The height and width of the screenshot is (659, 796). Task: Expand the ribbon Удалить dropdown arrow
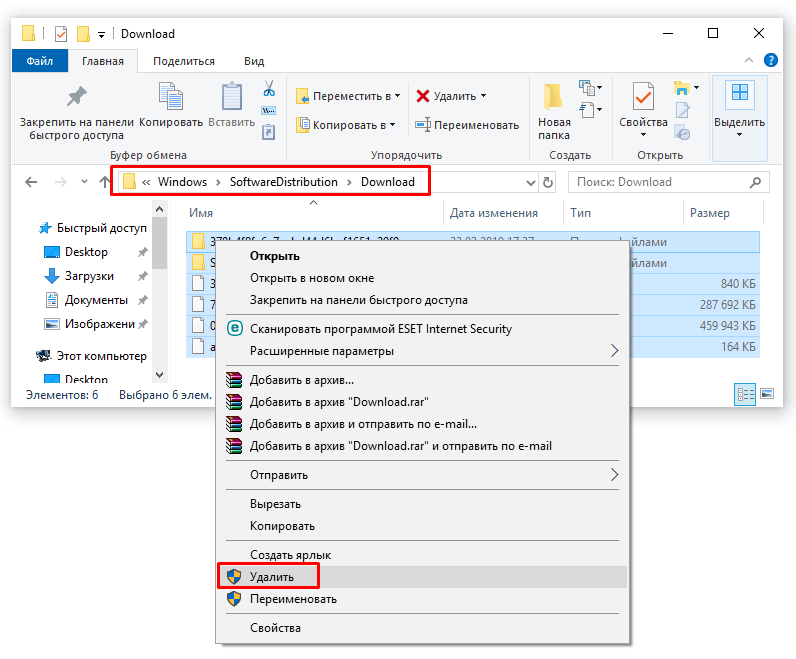(484, 96)
